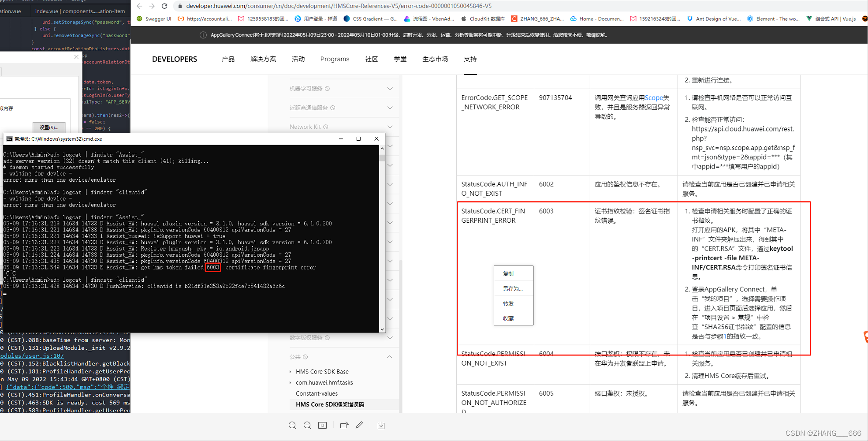Viewport: 868px width, 441px height.
Task: Open CSS Gradient bookmark
Action: (x=370, y=19)
